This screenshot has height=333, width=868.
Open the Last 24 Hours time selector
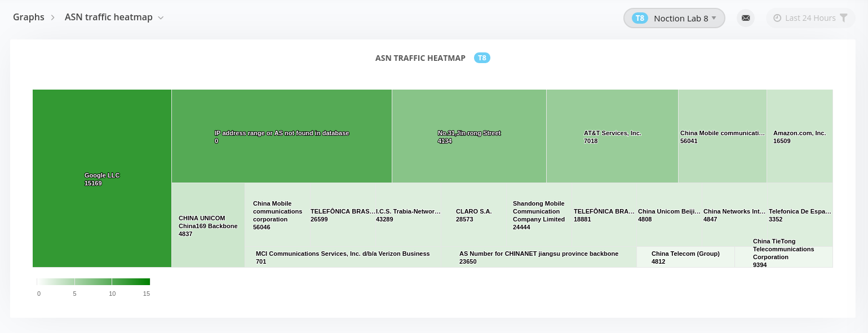(x=811, y=18)
